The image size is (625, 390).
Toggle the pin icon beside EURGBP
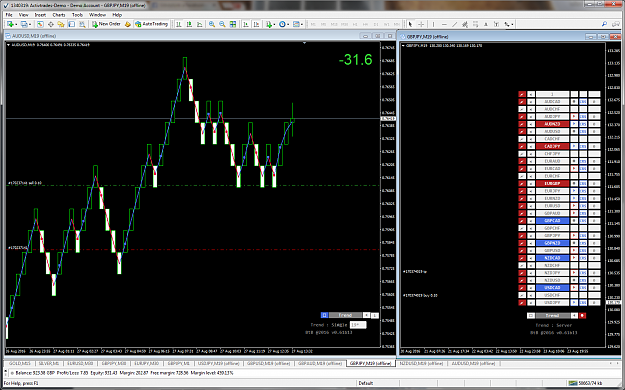click(522, 183)
